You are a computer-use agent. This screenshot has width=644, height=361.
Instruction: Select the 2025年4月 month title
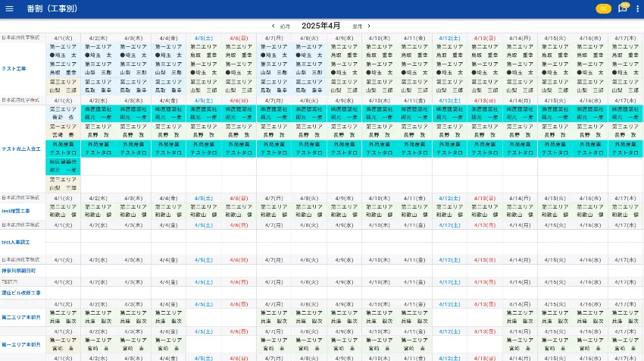pos(320,26)
